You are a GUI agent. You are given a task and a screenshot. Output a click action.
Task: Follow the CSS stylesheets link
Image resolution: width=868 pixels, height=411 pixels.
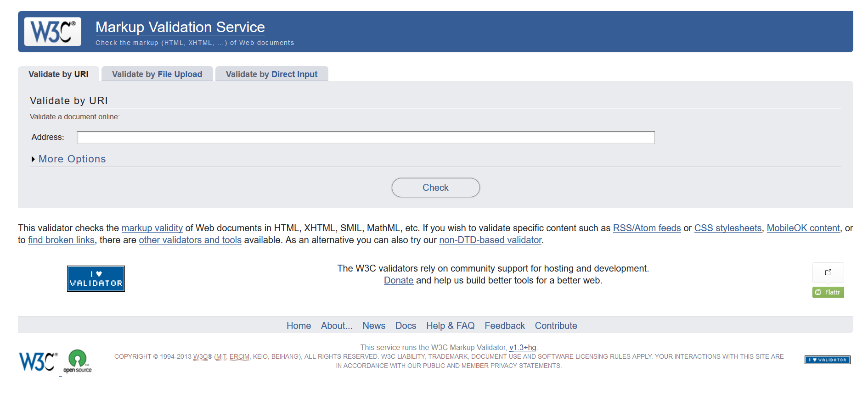pyautogui.click(x=727, y=228)
